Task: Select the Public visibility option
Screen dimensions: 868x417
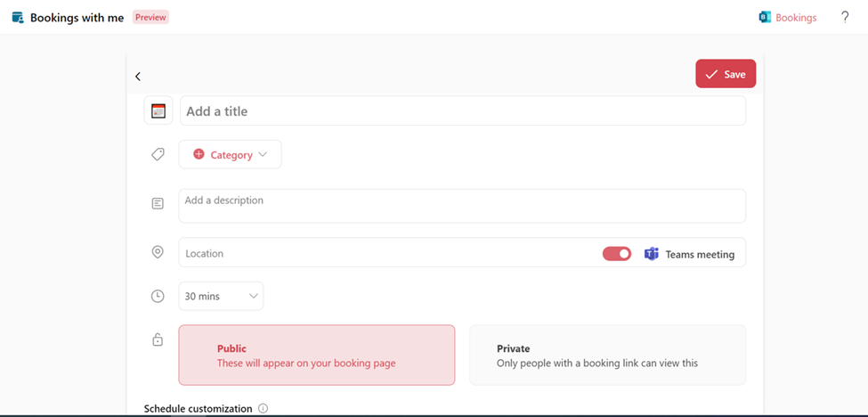Action: [x=317, y=355]
